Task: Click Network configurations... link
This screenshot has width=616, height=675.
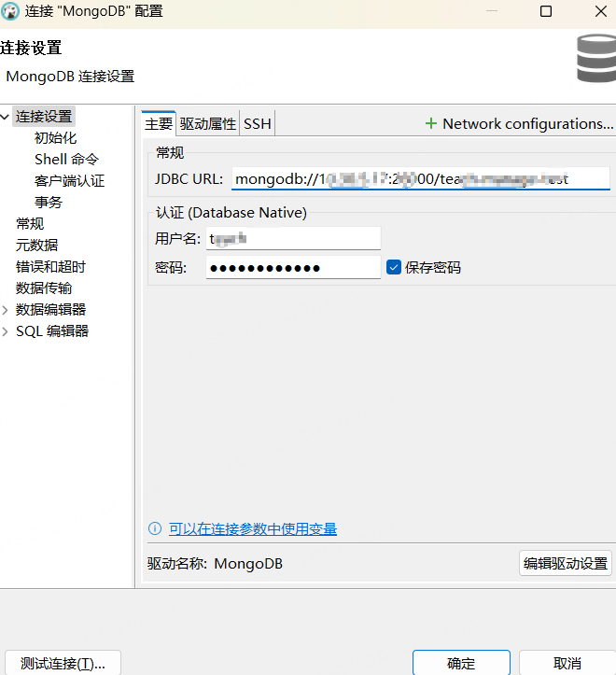Action: 527,124
